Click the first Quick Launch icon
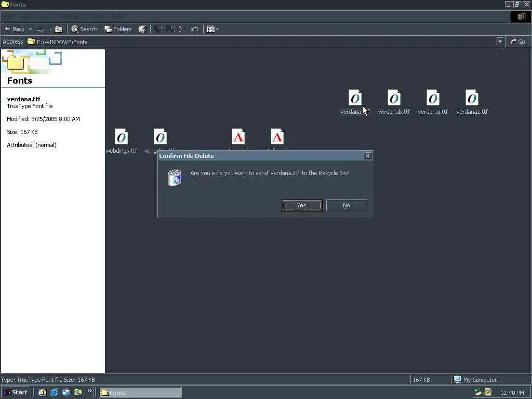 (x=42, y=392)
